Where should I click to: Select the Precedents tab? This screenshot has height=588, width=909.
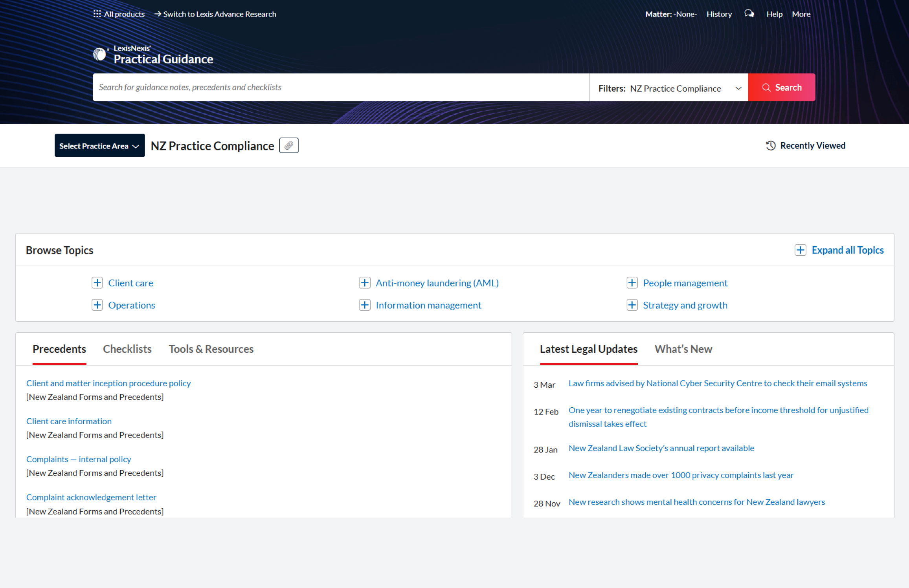pos(59,349)
